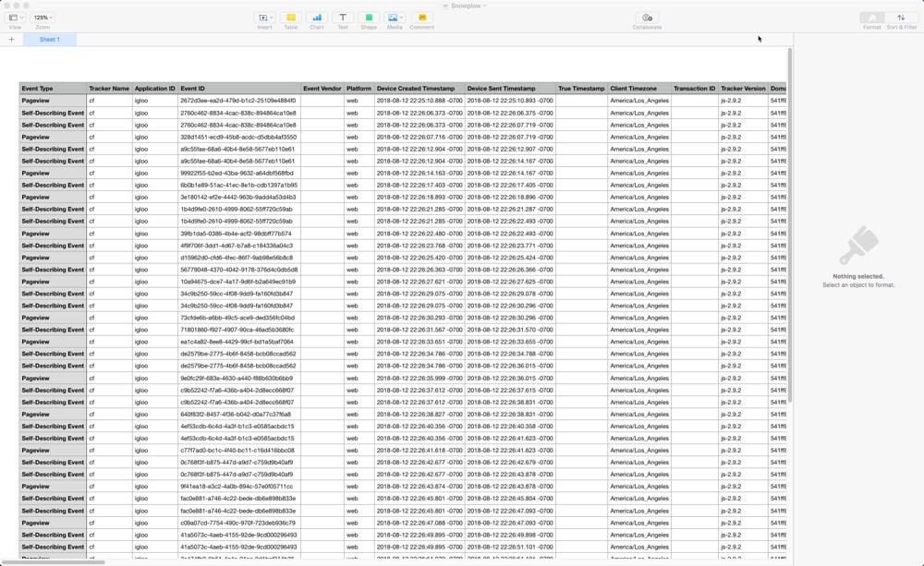
Task: Click created timestamp 2018-08-12 22:26:18.893 -0700
Action: tap(419, 198)
